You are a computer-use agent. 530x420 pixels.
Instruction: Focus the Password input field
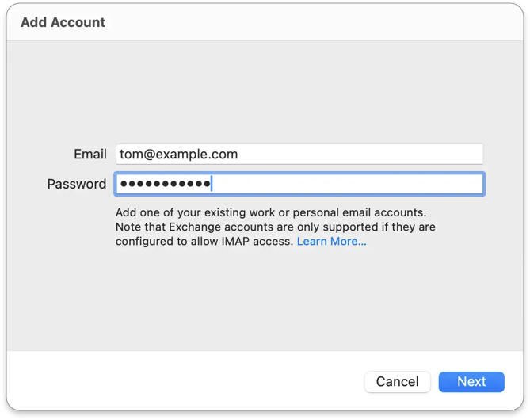[x=299, y=185]
